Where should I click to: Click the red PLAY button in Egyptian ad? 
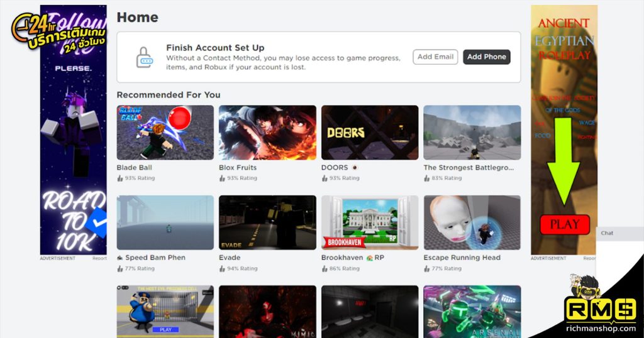point(564,224)
